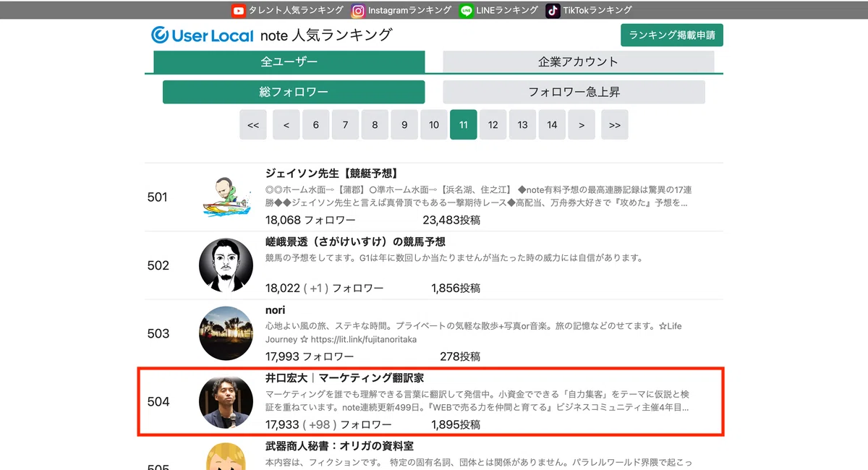Image resolution: width=868 pixels, height=470 pixels.
Task: Go to previous page with < button
Action: point(286,124)
